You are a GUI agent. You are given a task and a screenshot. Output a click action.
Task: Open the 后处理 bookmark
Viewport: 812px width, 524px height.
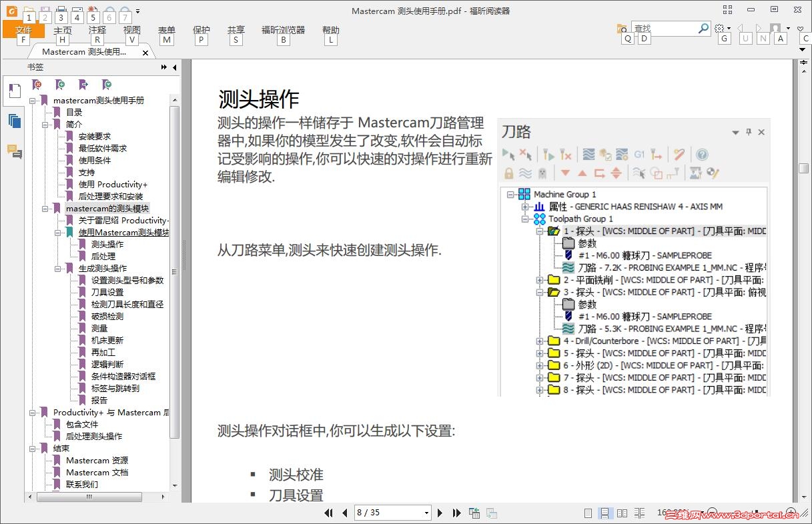click(103, 257)
